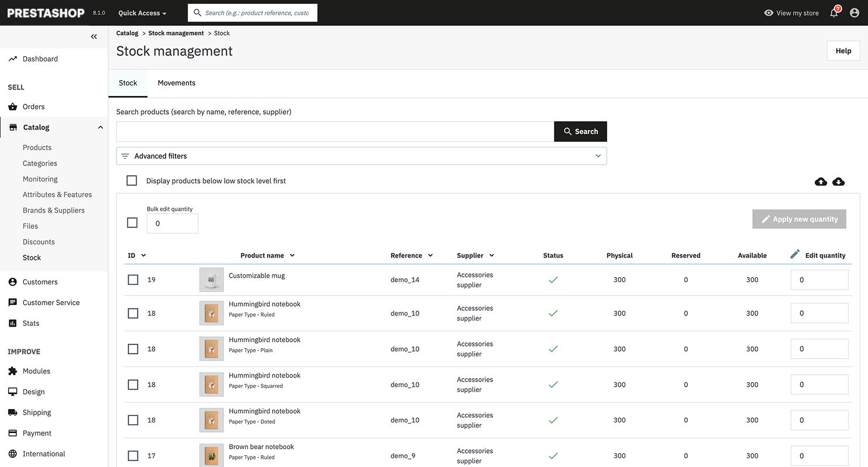Open Brands & Suppliers in sidebar
The image size is (868, 467).
(53, 210)
